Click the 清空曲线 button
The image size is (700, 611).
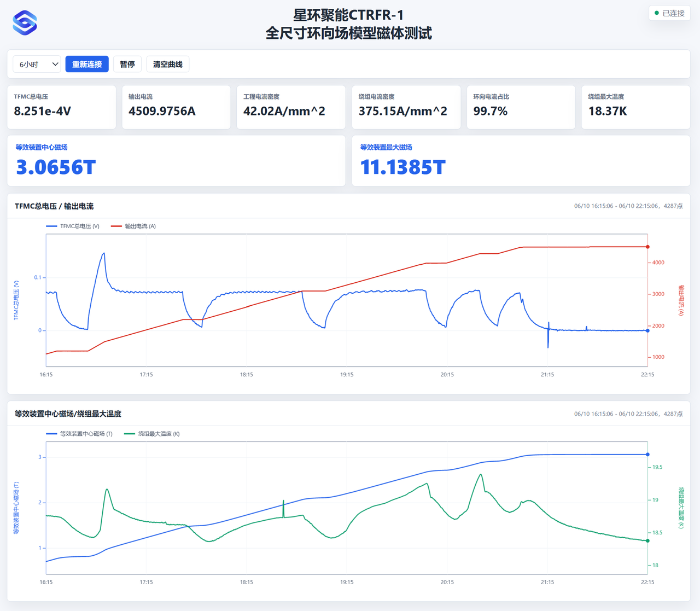pyautogui.click(x=168, y=64)
